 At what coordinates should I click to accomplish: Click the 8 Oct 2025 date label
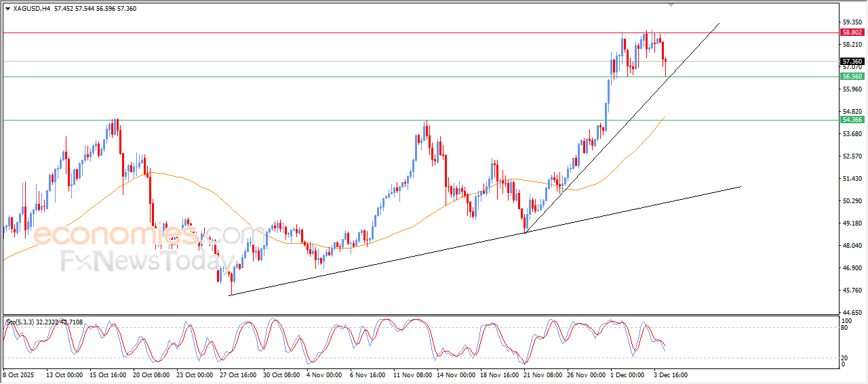tap(20, 375)
